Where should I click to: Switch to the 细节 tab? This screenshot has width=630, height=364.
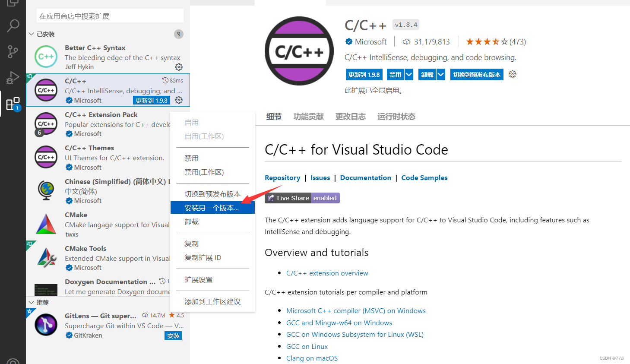[274, 117]
